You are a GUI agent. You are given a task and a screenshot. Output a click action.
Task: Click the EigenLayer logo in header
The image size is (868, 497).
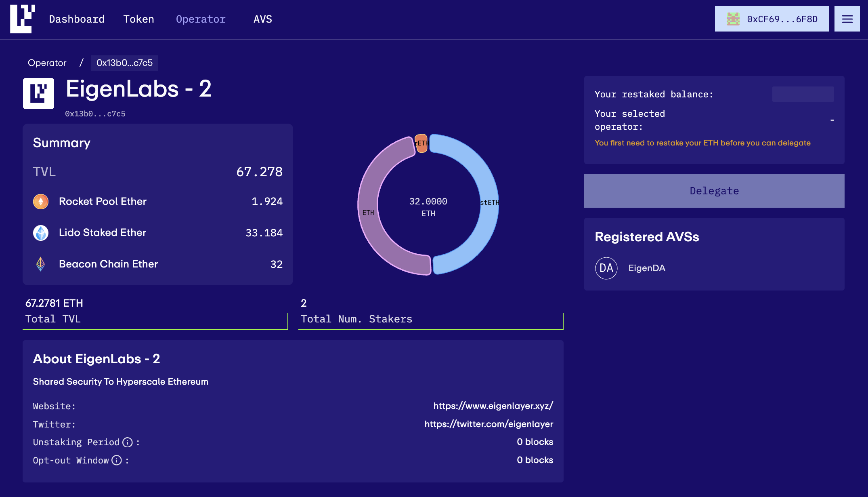pyautogui.click(x=22, y=19)
